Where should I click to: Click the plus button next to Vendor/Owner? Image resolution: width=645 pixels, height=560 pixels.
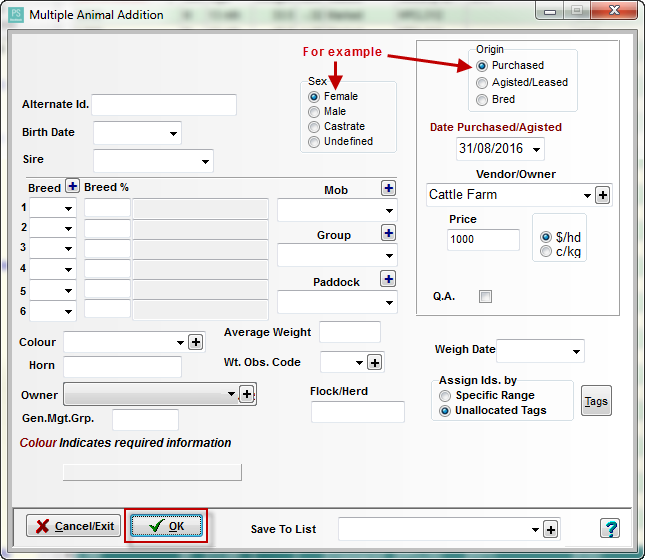tap(602, 195)
